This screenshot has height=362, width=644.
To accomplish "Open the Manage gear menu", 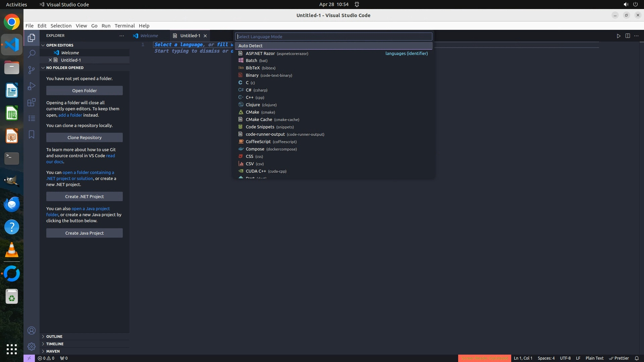I will [32, 347].
